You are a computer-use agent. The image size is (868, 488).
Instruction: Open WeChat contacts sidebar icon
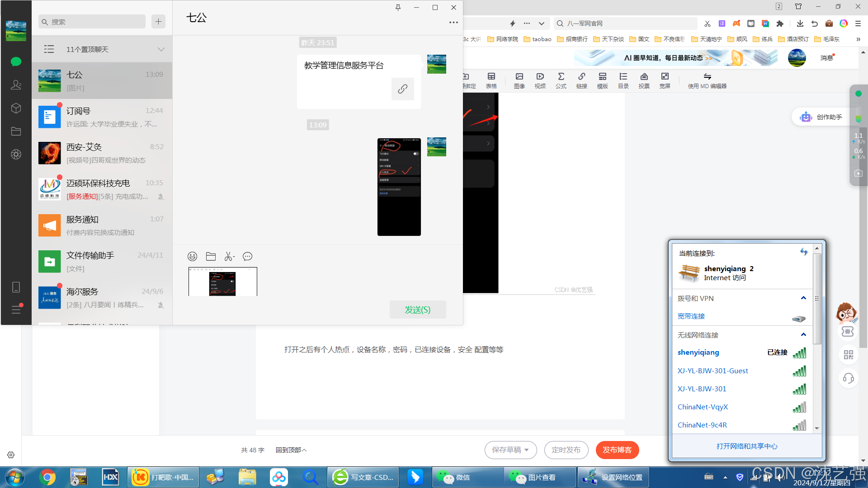pos(16,85)
